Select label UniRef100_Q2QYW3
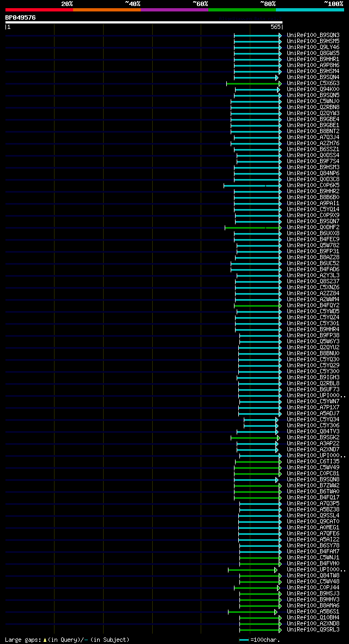The width and height of the screenshot is (349, 644). point(313,114)
